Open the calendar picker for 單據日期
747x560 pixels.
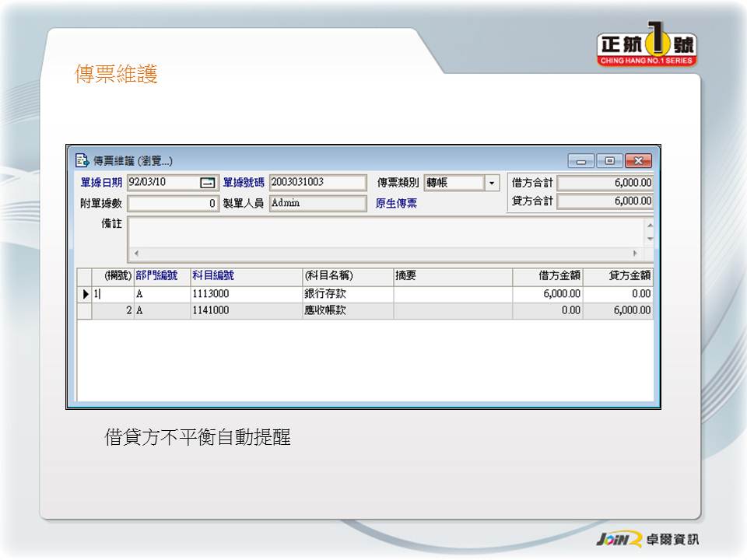coord(207,183)
